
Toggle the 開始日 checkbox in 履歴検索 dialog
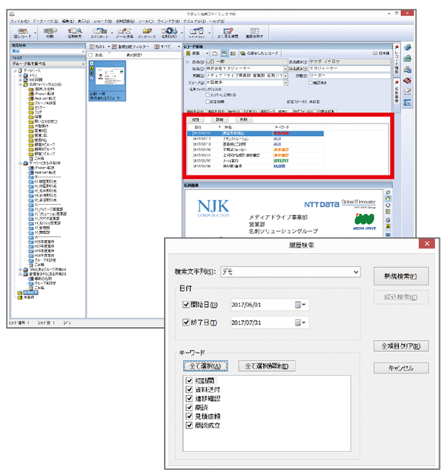tap(186, 304)
